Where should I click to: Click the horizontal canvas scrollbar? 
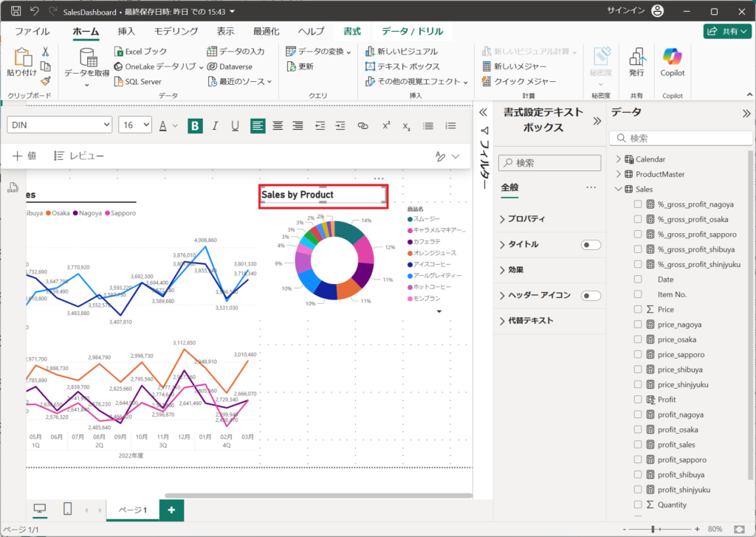[318, 495]
